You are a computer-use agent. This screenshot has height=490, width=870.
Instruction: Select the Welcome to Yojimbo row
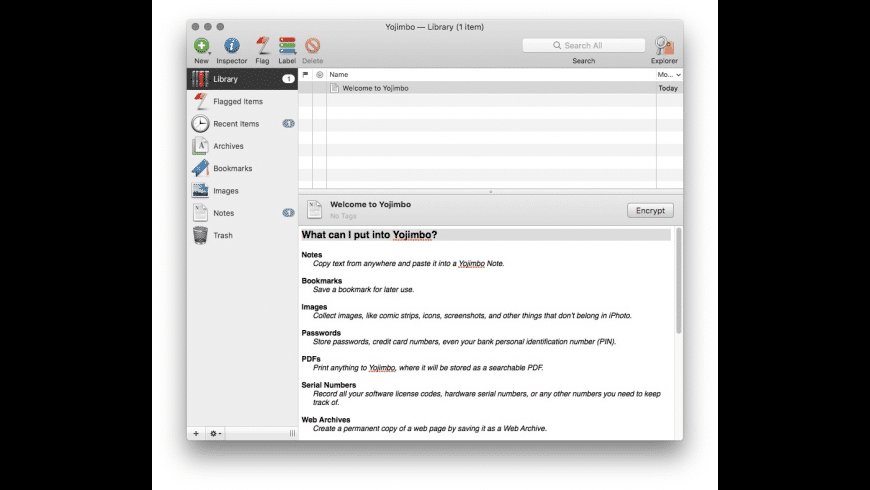click(491, 88)
